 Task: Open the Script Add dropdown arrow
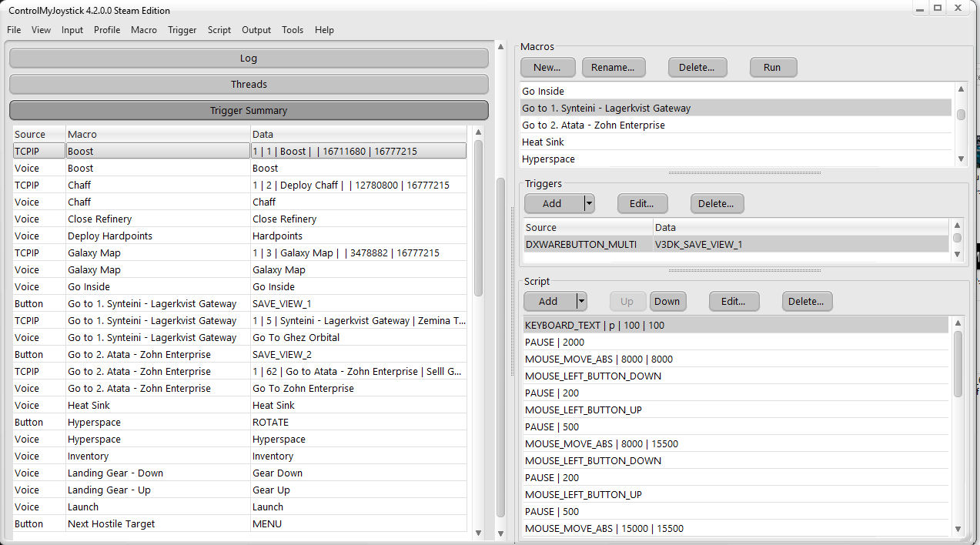[x=582, y=302]
